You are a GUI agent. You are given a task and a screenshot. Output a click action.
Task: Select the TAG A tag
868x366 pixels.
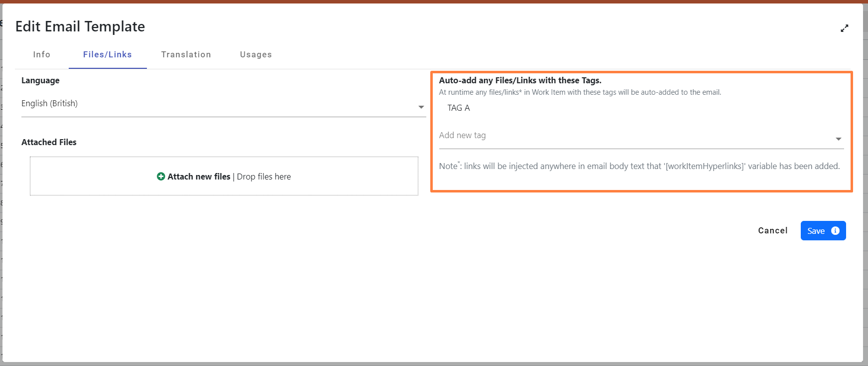(x=459, y=108)
